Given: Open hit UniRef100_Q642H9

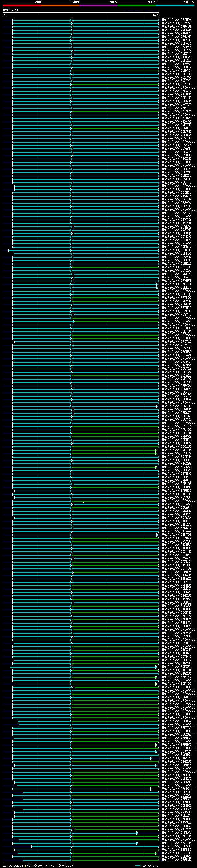Looking at the screenshot, I should (x=176, y=37).
